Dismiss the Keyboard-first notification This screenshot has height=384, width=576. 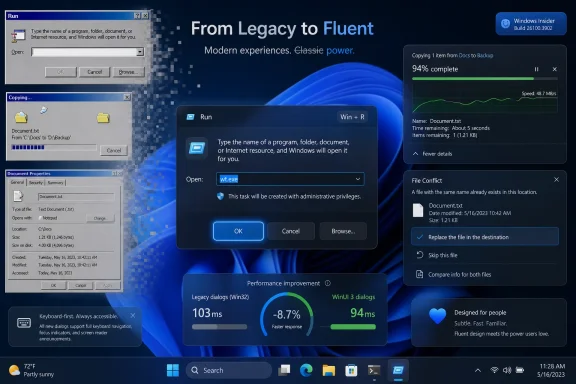[133, 315]
